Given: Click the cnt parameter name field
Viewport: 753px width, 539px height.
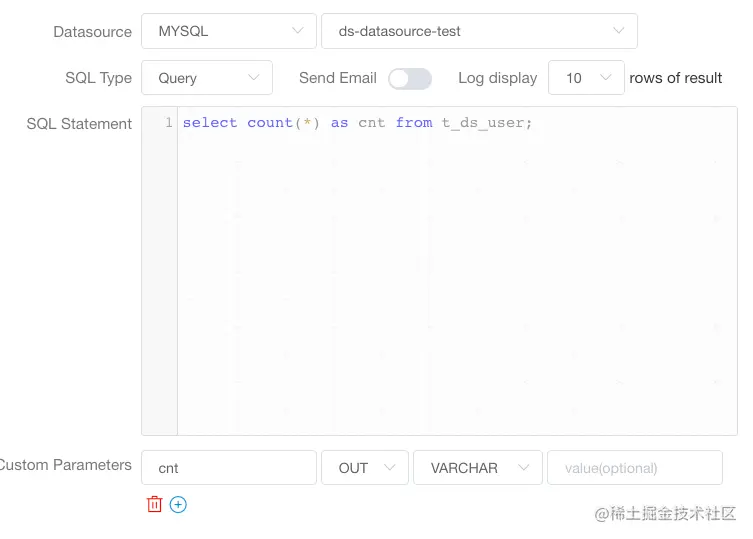Looking at the screenshot, I should (x=229, y=467).
